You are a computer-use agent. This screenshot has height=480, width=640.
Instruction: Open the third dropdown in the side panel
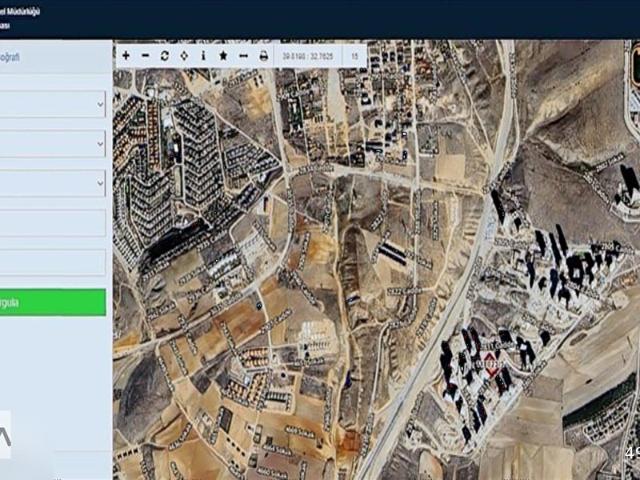(52, 183)
